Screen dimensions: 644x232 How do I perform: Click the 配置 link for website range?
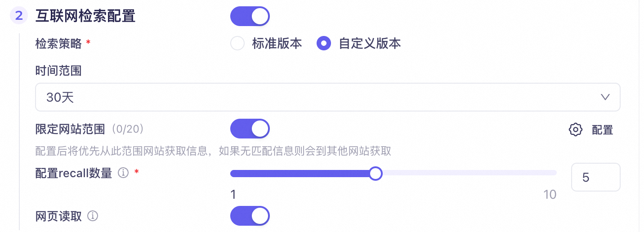pos(602,130)
